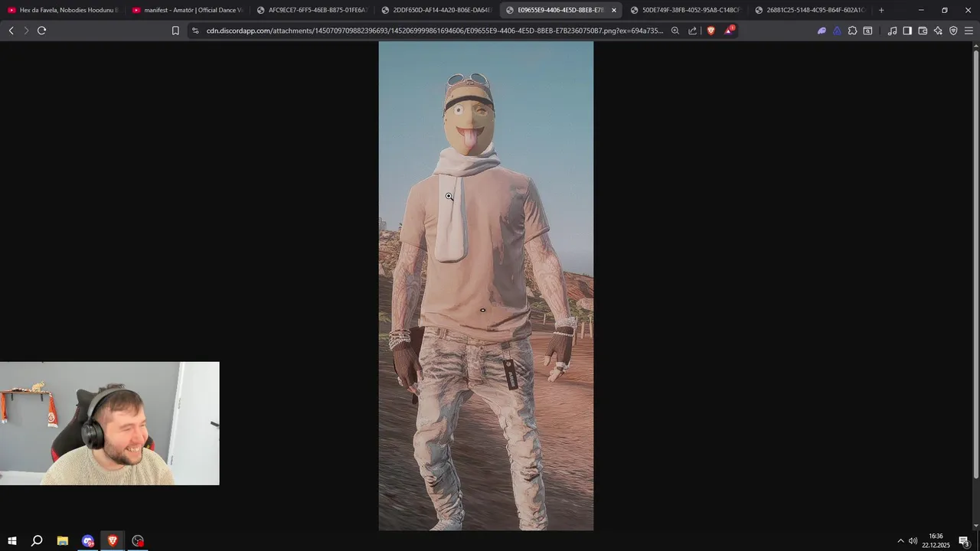Open the Windows notification center
This screenshot has width=980, height=551.
click(x=964, y=541)
